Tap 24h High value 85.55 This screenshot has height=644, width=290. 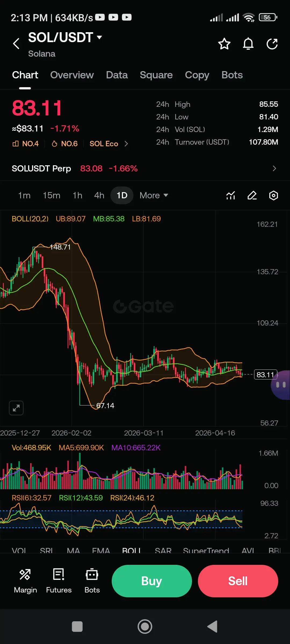click(x=269, y=104)
